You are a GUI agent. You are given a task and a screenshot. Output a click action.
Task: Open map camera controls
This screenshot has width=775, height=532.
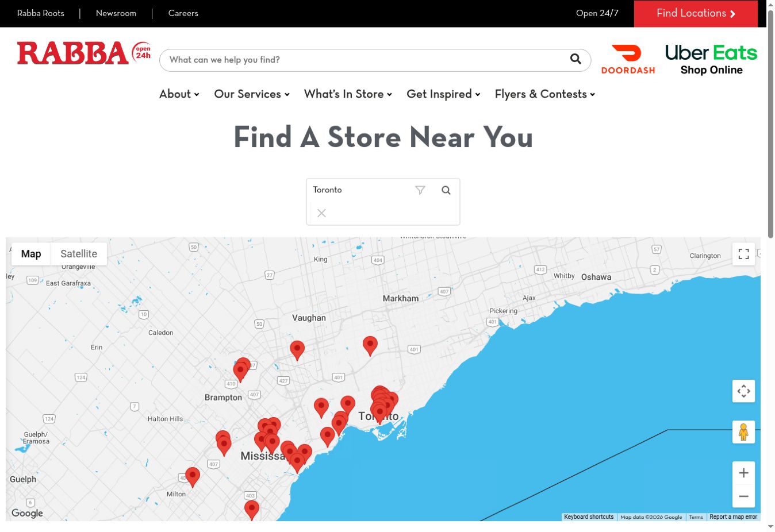(743, 391)
